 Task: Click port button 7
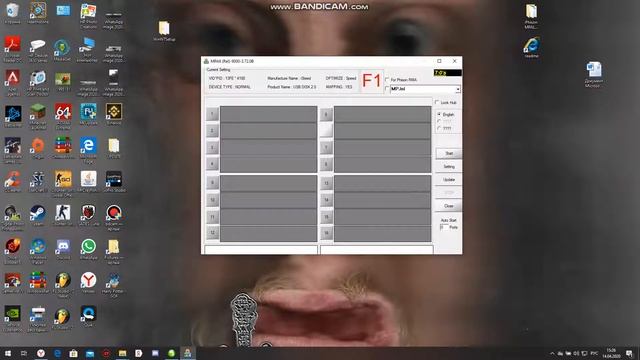click(x=326, y=147)
